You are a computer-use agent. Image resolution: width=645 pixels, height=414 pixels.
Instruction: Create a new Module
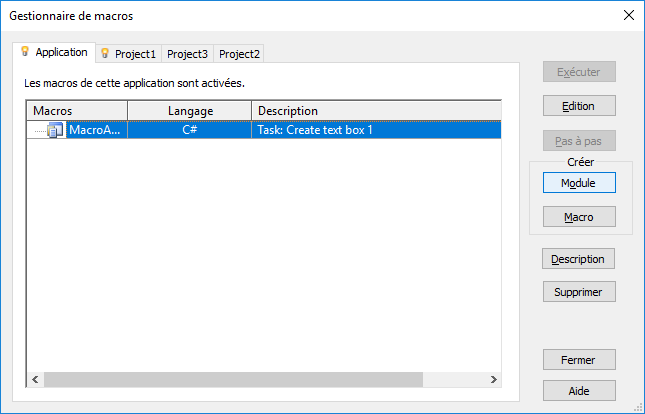(x=578, y=183)
